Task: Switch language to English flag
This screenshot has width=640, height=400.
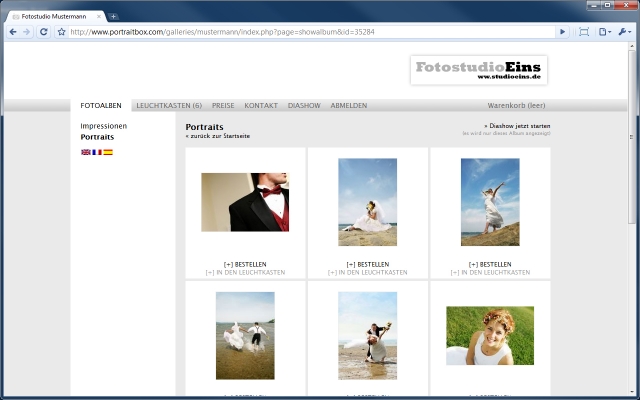Action: pos(86,152)
